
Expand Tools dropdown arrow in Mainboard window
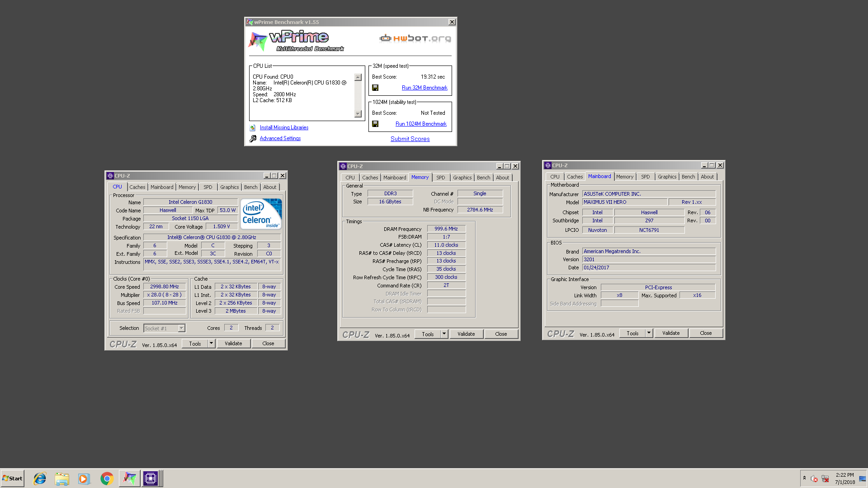[649, 333]
